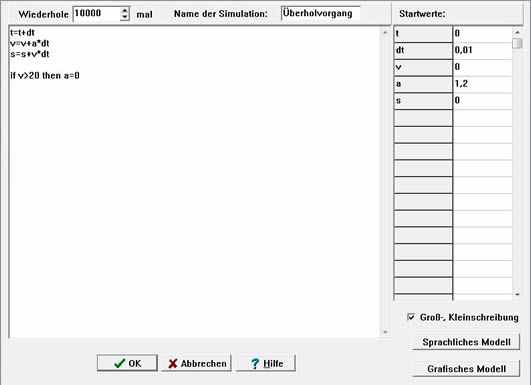This screenshot has height=385, width=531.
Task: Click the line if v>20 then a=0
Action: tap(45, 76)
